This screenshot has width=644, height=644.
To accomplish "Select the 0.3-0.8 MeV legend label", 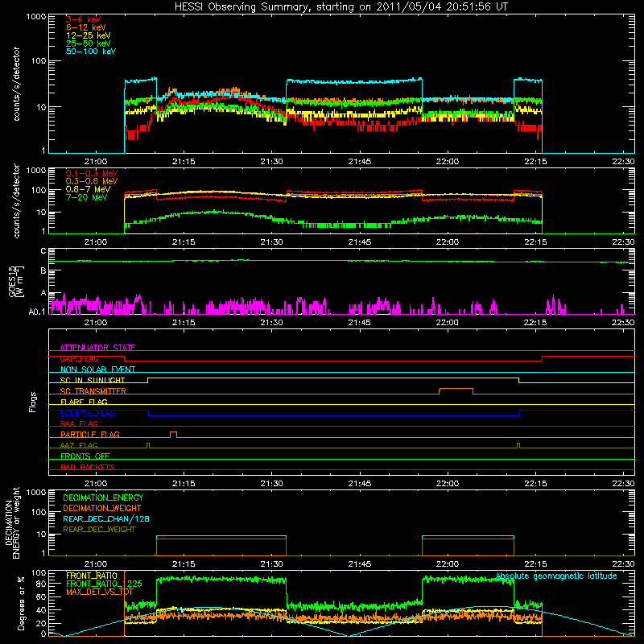I will (x=92, y=181).
